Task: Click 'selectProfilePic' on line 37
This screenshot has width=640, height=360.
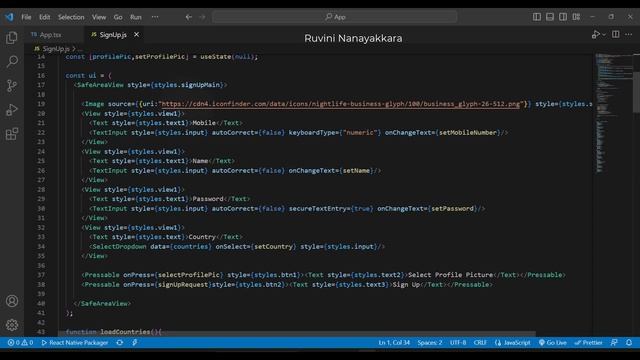Action: [189, 275]
